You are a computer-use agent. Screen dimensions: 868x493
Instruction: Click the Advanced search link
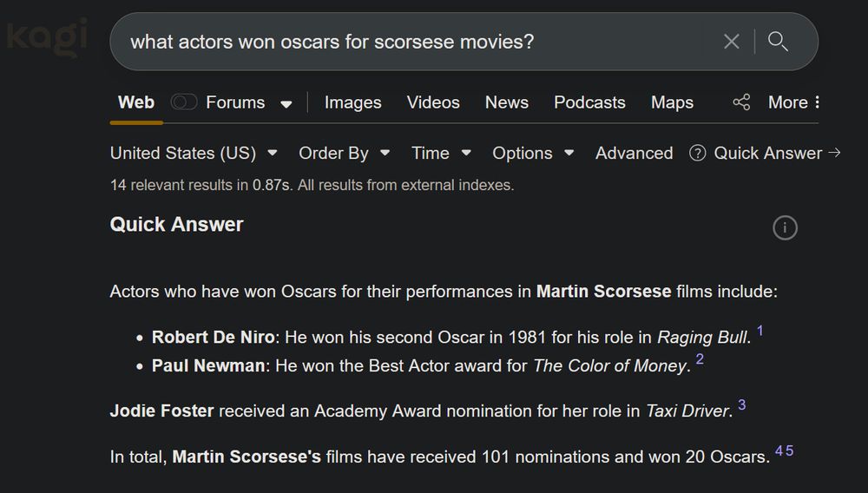click(634, 153)
